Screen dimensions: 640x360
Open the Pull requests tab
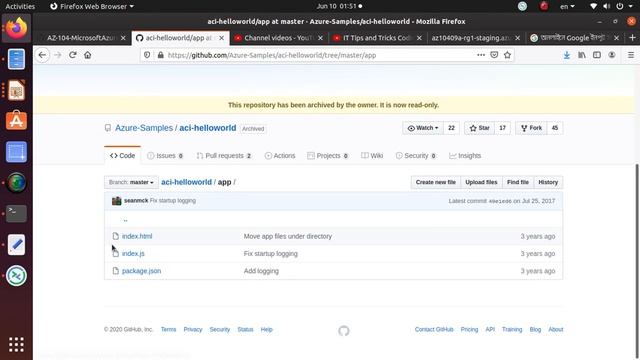tap(224, 156)
